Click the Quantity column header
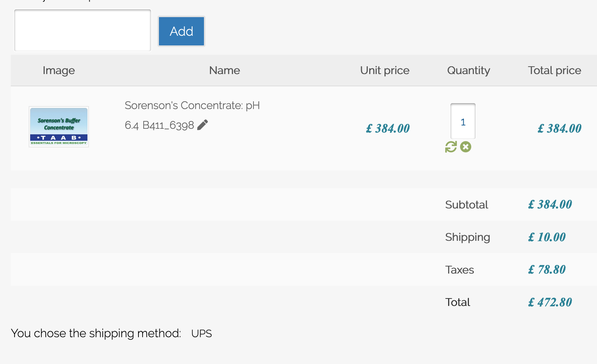Screen dimensions: 597x364 pos(468,70)
